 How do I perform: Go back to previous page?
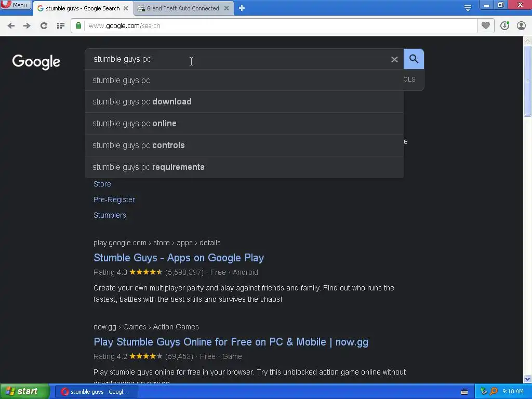[x=11, y=26]
